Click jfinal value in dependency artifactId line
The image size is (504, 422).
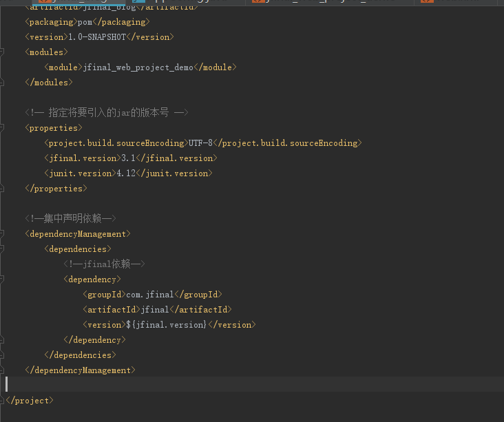[x=155, y=310]
